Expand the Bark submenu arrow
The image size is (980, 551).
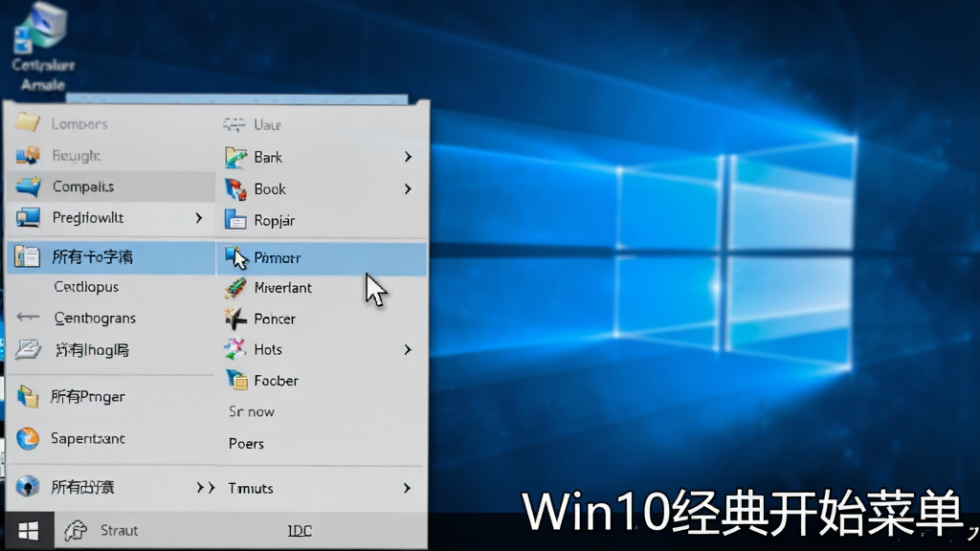coord(408,157)
